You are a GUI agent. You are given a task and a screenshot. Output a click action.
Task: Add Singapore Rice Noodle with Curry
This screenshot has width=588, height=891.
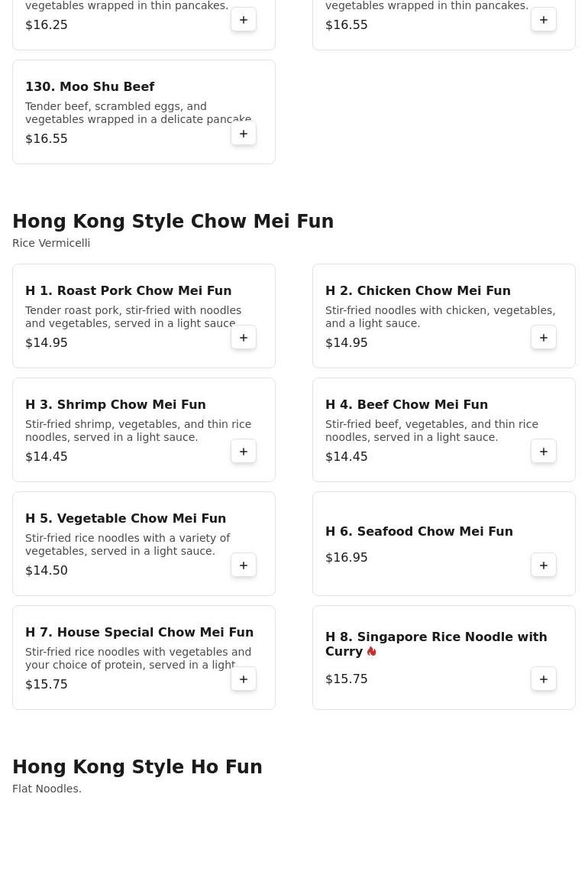click(544, 679)
